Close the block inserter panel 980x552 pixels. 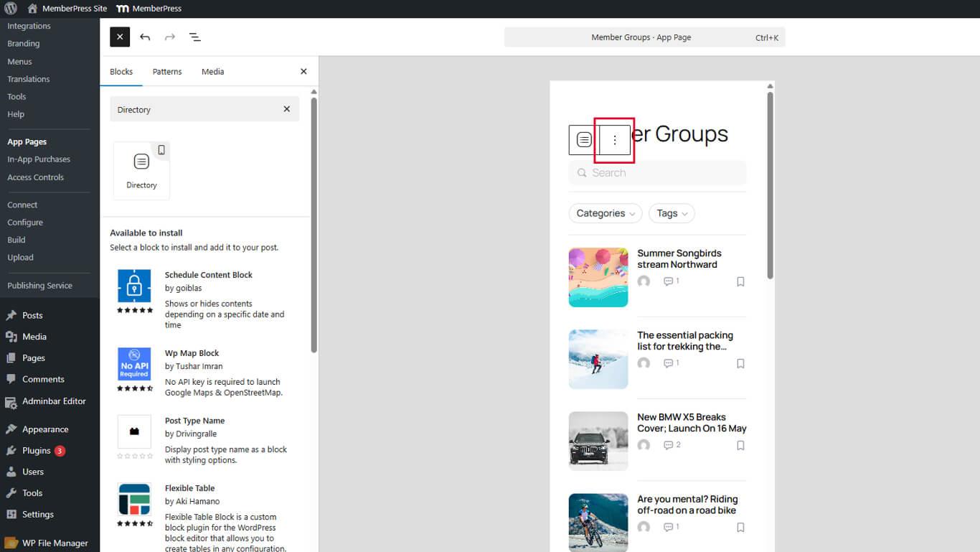pyautogui.click(x=303, y=72)
